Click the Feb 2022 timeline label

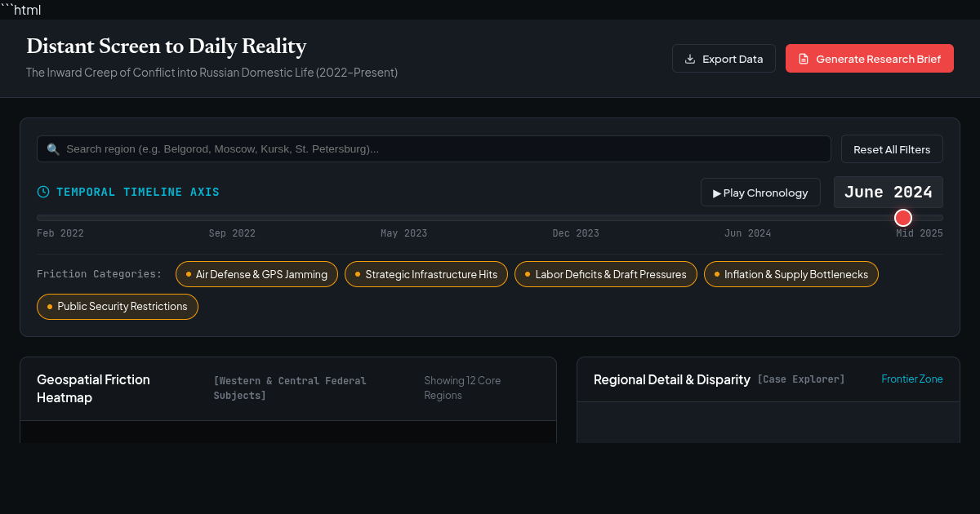coord(60,233)
